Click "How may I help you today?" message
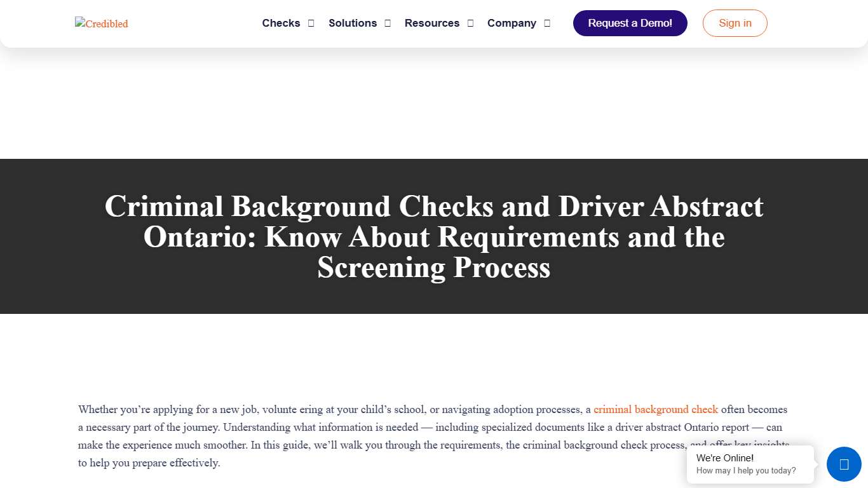The height and width of the screenshot is (488, 868). point(746,470)
